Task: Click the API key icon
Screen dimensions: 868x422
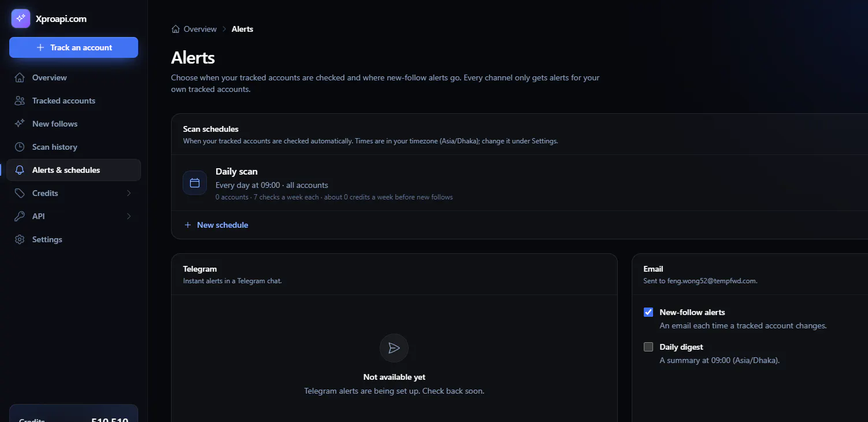Action: pyautogui.click(x=20, y=216)
